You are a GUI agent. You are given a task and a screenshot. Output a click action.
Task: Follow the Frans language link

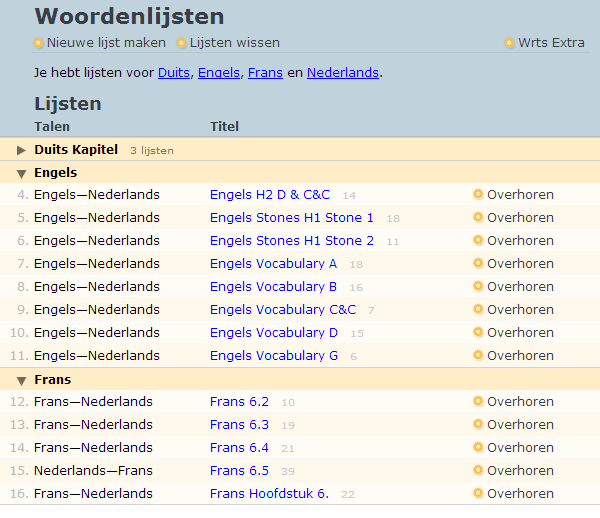(265, 73)
